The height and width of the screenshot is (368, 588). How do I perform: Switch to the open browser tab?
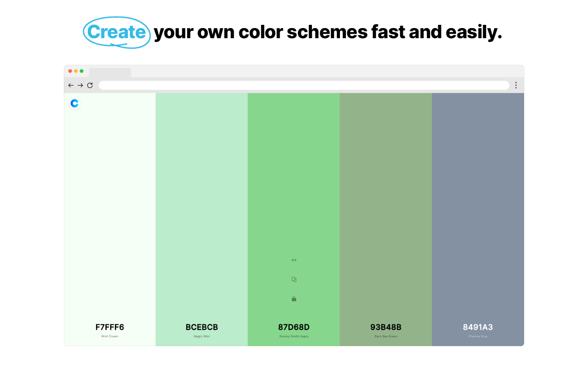110,72
